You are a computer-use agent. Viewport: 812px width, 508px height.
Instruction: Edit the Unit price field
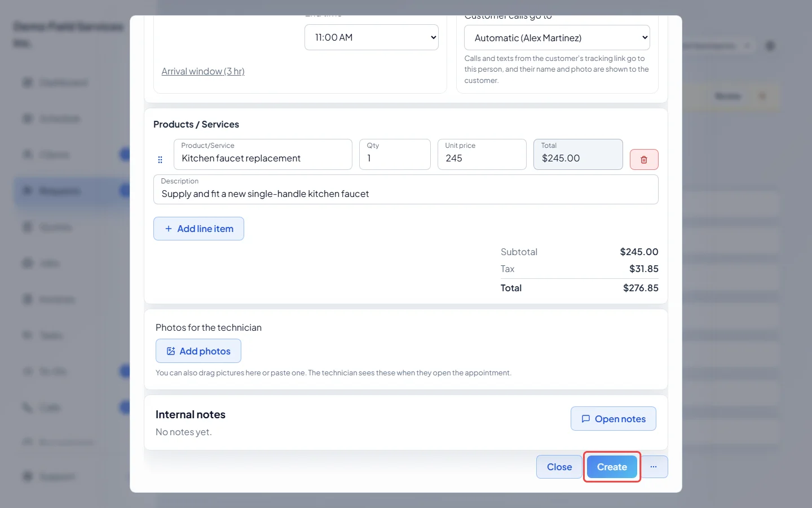coord(482,154)
